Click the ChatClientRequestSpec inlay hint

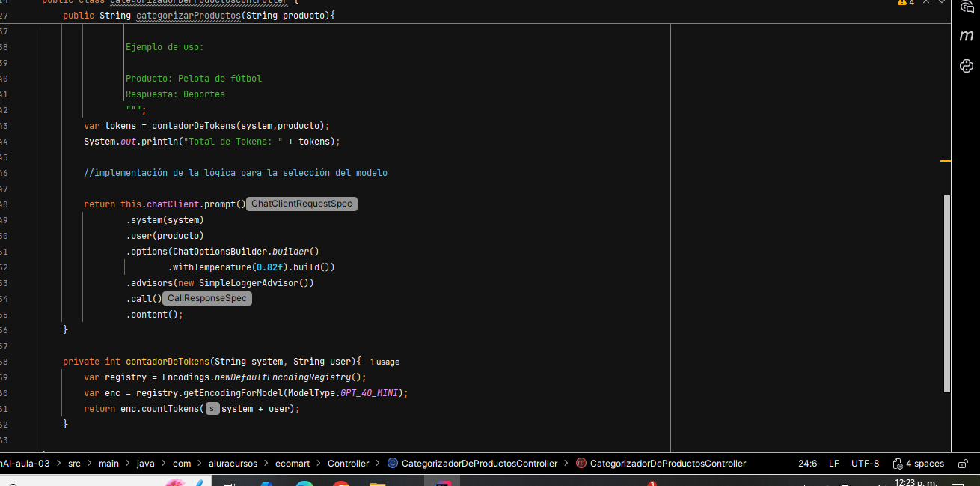click(x=301, y=204)
